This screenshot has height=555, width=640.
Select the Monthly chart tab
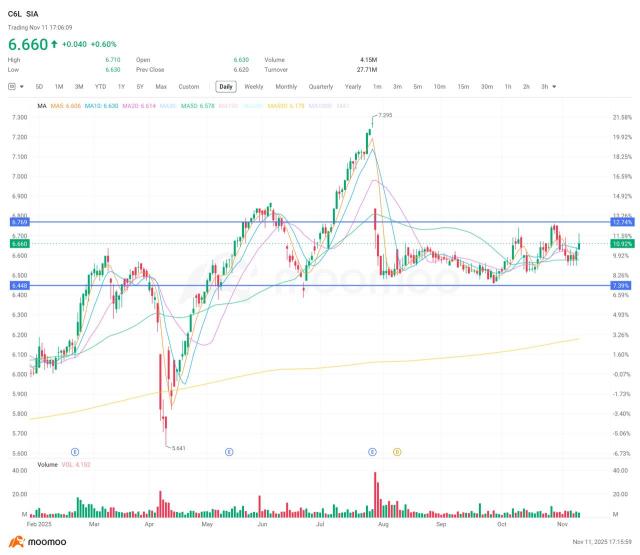(286, 87)
